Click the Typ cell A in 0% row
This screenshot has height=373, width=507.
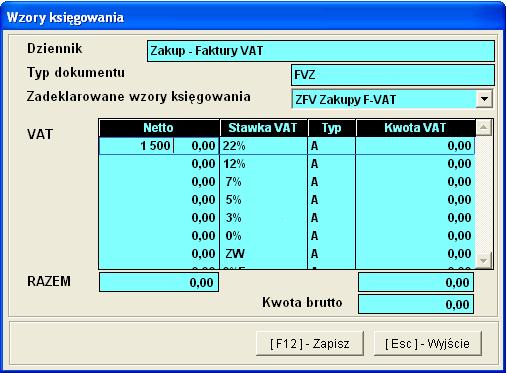tap(332, 236)
